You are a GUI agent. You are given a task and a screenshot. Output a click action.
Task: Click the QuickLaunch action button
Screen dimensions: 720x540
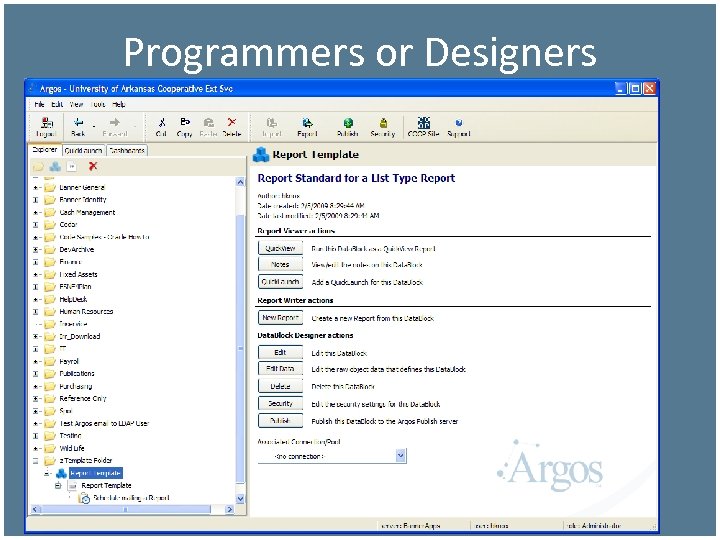point(280,281)
